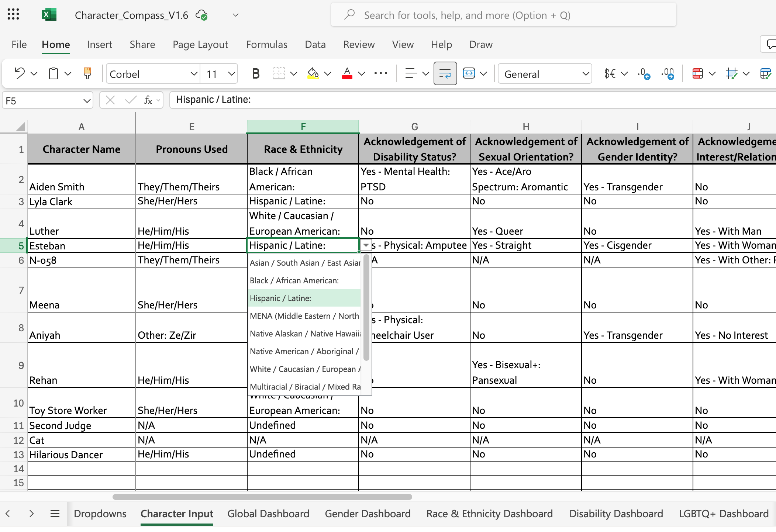Open more font options ellipsis
This screenshot has width=776, height=532.
380,73
